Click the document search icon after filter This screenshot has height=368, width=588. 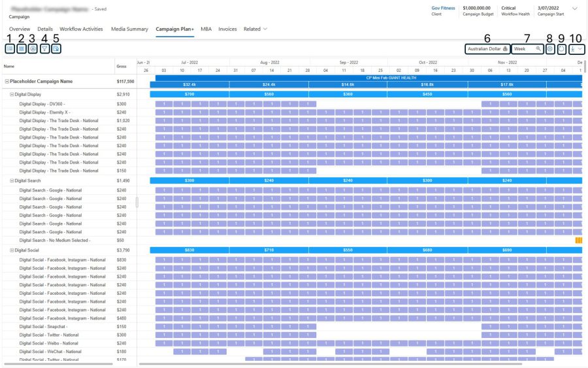56,48
